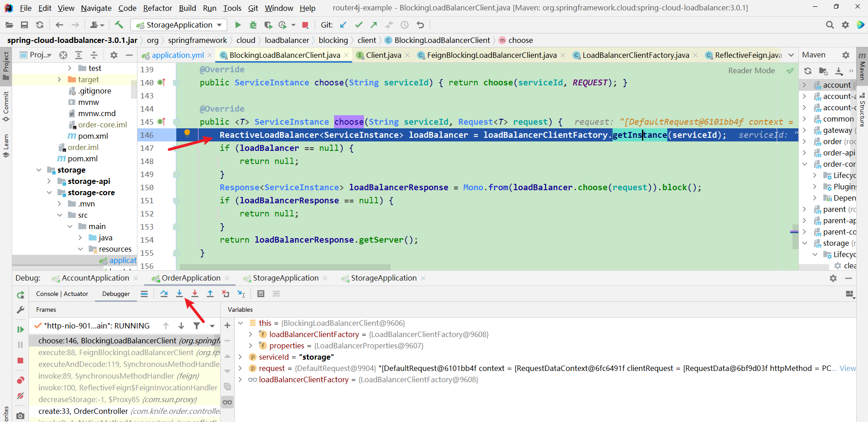
Task: Open Evaluate Expression with calculator icon
Action: point(261,294)
